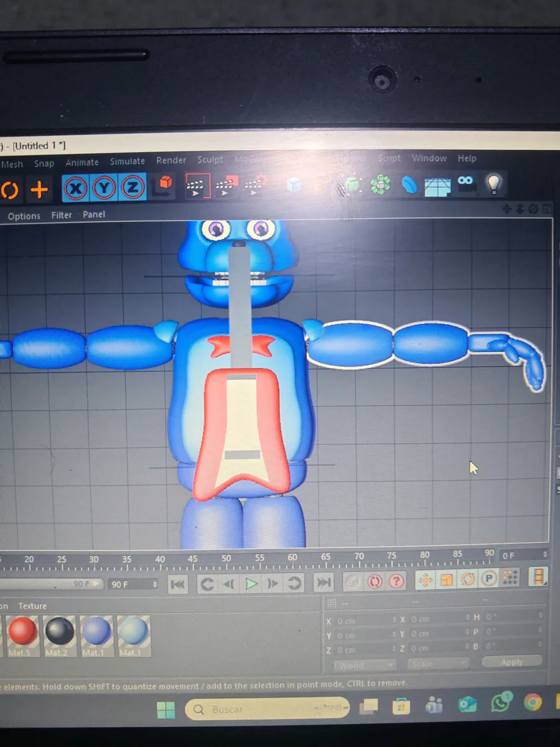Viewport: 560px width, 747px height.
Task: Open the film strip playback options
Action: 538,578
